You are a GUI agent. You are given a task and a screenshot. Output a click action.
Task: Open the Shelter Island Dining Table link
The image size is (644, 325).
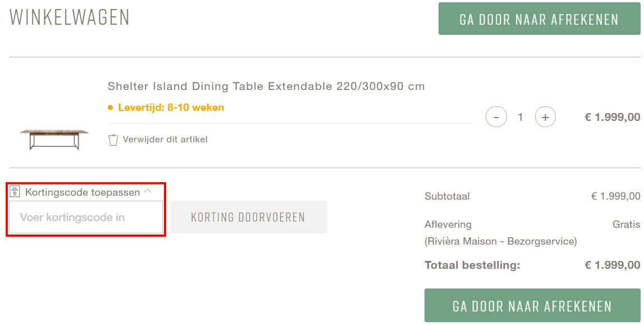[x=266, y=87]
